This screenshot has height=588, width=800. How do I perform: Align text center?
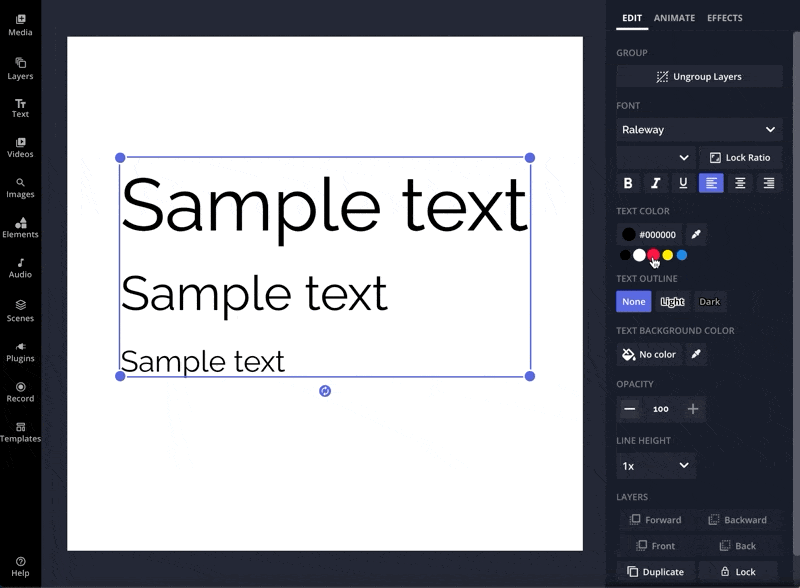pos(740,183)
